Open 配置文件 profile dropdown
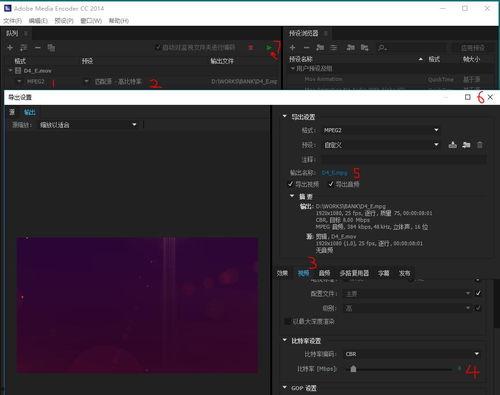500x395 pixels. 407,293
